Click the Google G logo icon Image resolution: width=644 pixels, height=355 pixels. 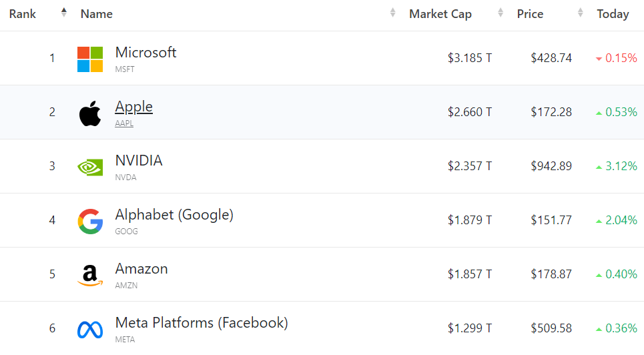[x=90, y=221]
